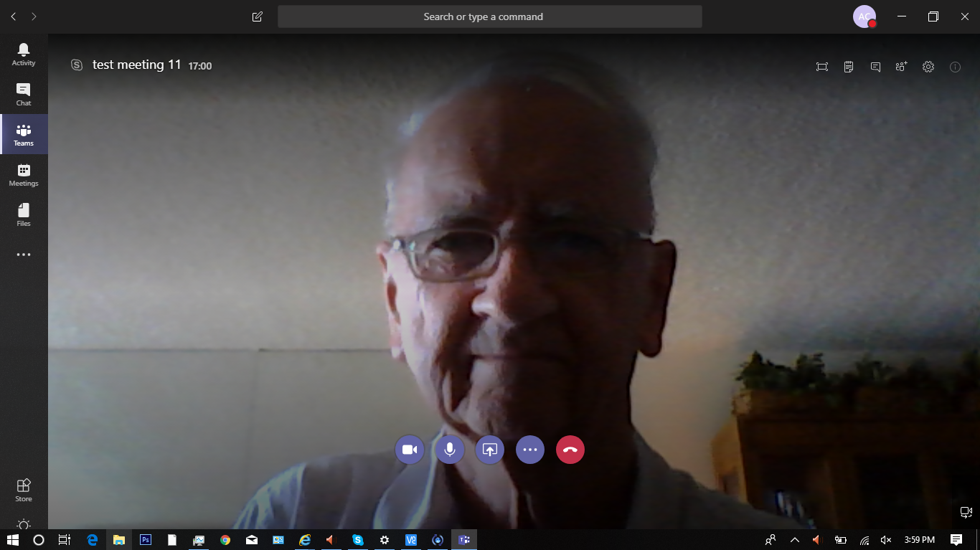980x550 pixels.
Task: Show more apps via ellipsis in sidebar
Action: point(24,255)
